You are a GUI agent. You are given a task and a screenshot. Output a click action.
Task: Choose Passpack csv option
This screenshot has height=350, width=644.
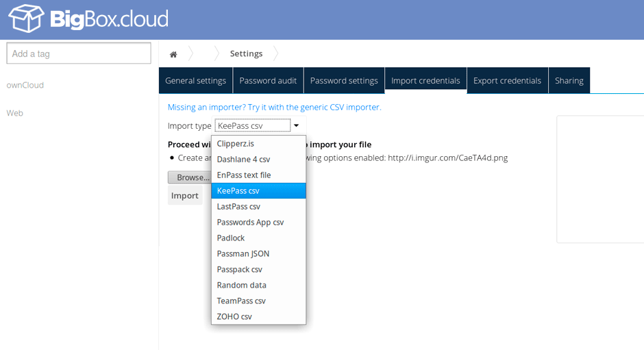258,269
